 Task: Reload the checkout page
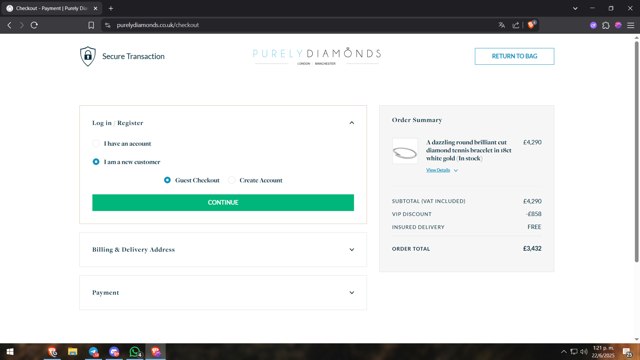(34, 25)
